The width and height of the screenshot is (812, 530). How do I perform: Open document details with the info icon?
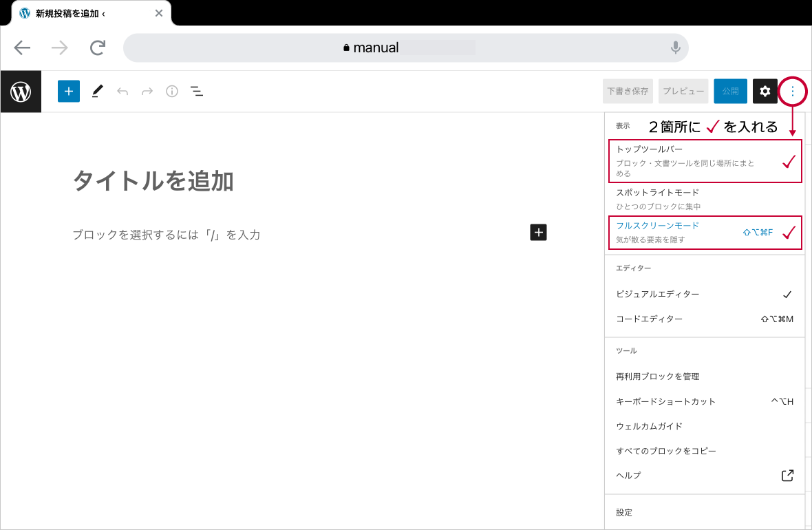coord(171,91)
